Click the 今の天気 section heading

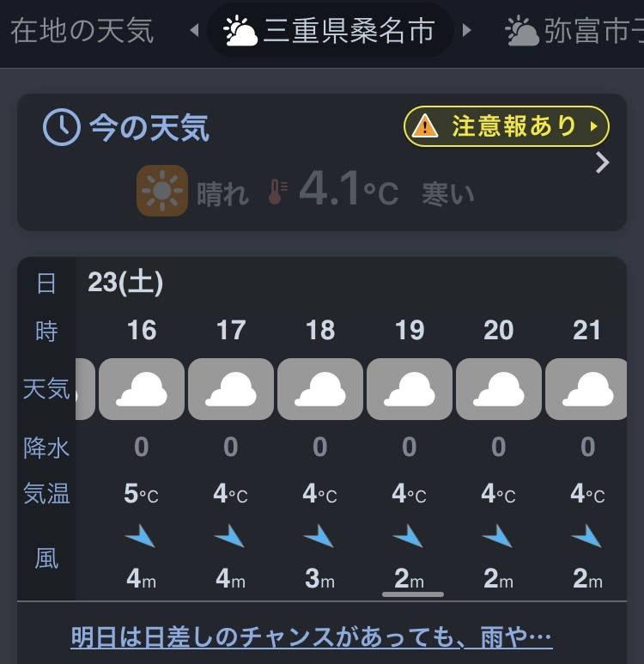point(149,127)
